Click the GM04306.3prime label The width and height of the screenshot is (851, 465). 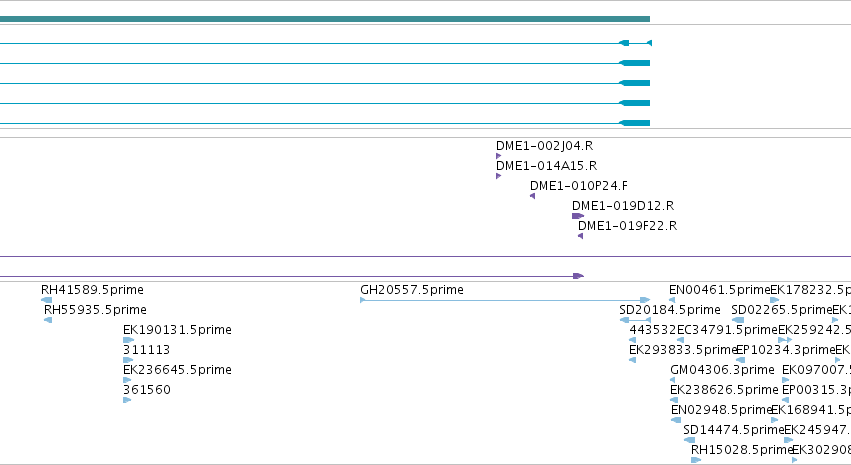(722, 370)
